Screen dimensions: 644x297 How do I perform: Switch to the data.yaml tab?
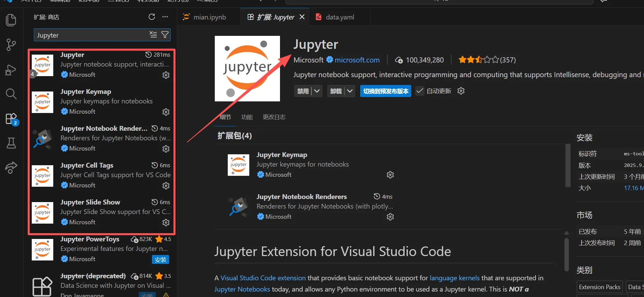click(339, 17)
